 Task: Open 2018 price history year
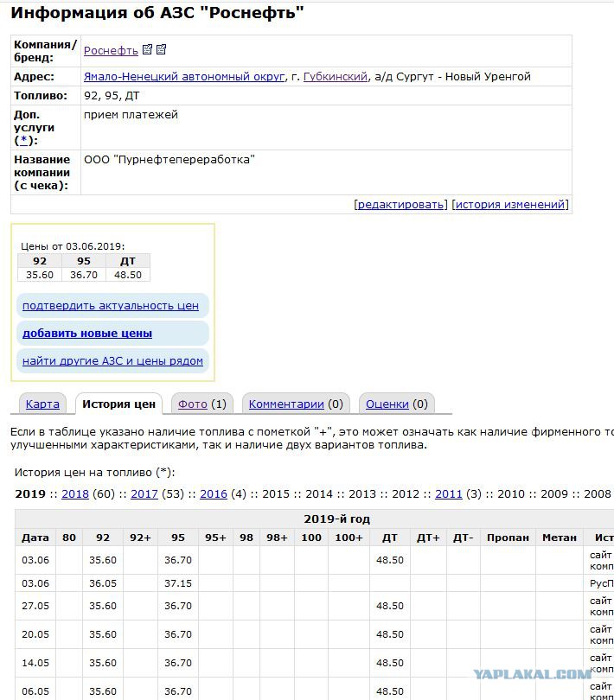(75, 493)
